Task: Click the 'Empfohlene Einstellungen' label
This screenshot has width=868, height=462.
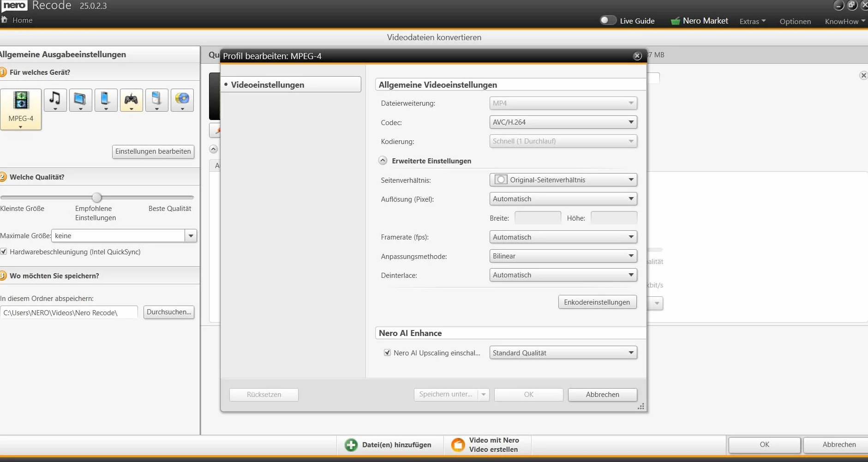Action: [96, 213]
